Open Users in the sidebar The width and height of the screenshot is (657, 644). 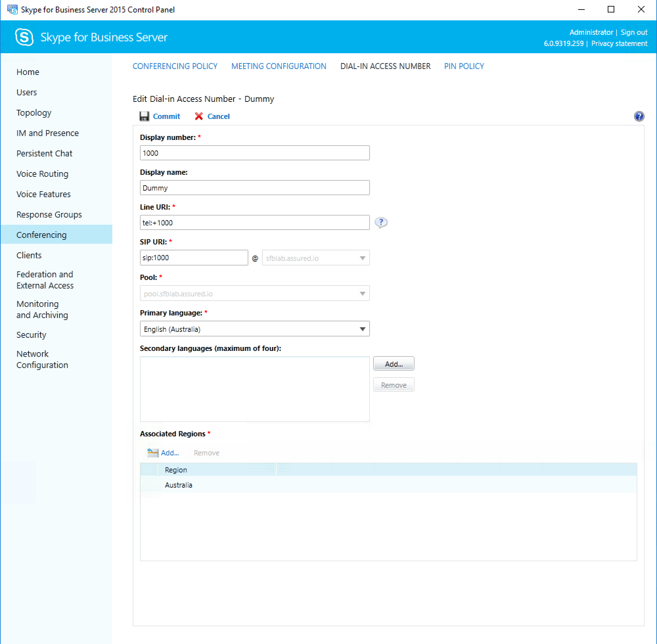(x=26, y=92)
